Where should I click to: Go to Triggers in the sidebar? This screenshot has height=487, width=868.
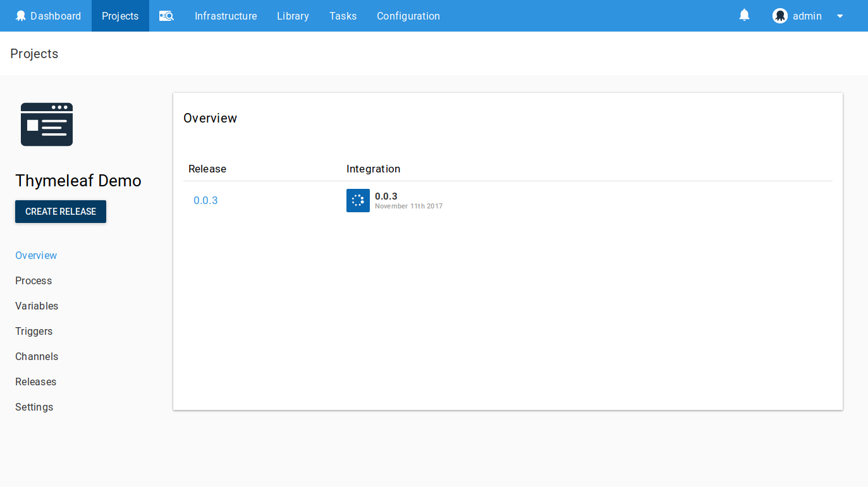34,331
